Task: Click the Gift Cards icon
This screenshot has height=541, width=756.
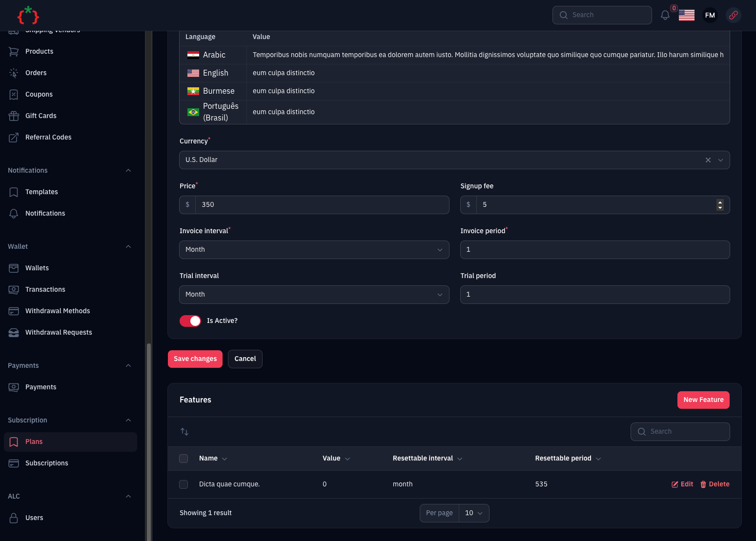Action: pyautogui.click(x=14, y=116)
